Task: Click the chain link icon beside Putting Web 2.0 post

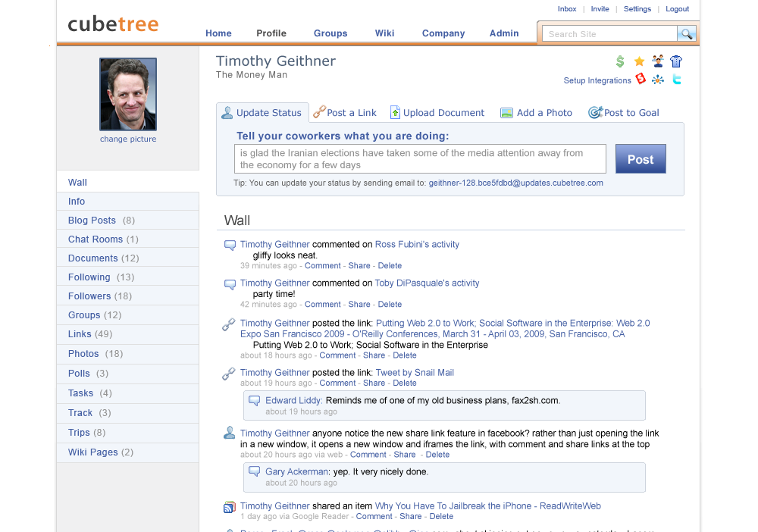Action: click(229, 324)
